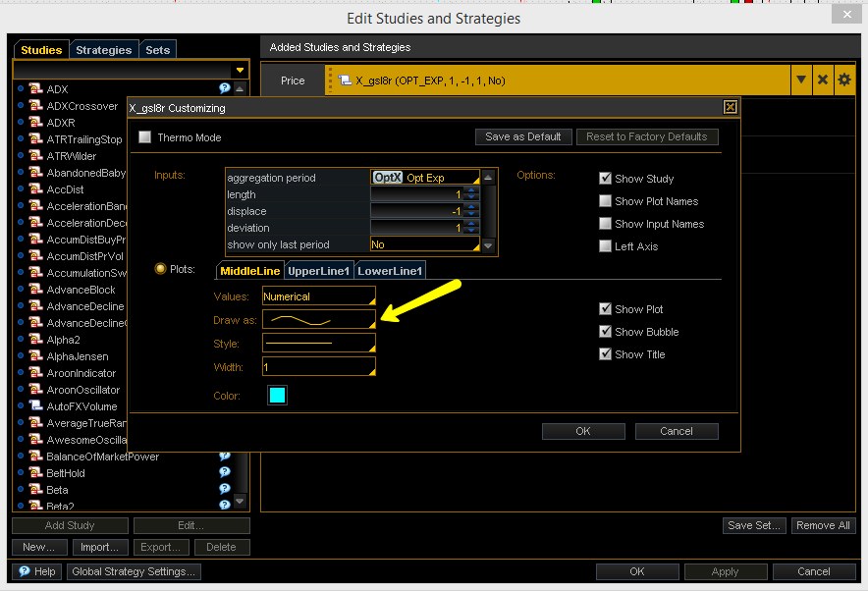Open Global Strategy Settings...
Image resolution: width=868 pixels, height=591 pixels.
(134, 571)
